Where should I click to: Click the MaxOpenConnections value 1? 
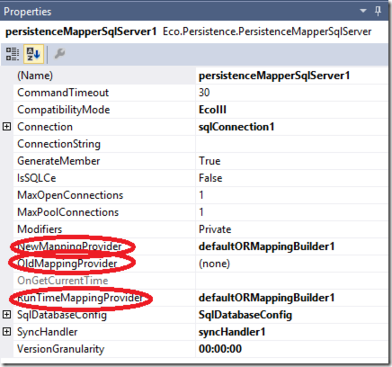pyautogui.click(x=201, y=195)
